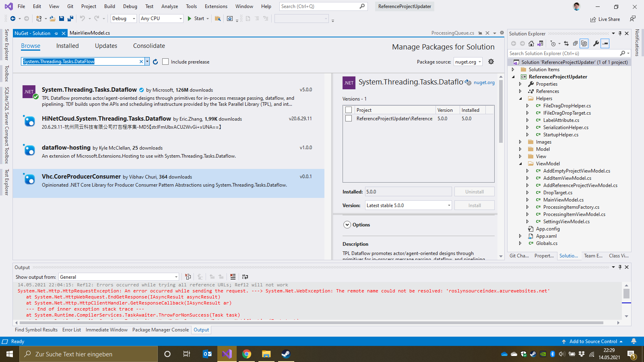Viewport: 644px width, 362px height.
Task: Click the Open File folder icon
Action: tap(52, 19)
